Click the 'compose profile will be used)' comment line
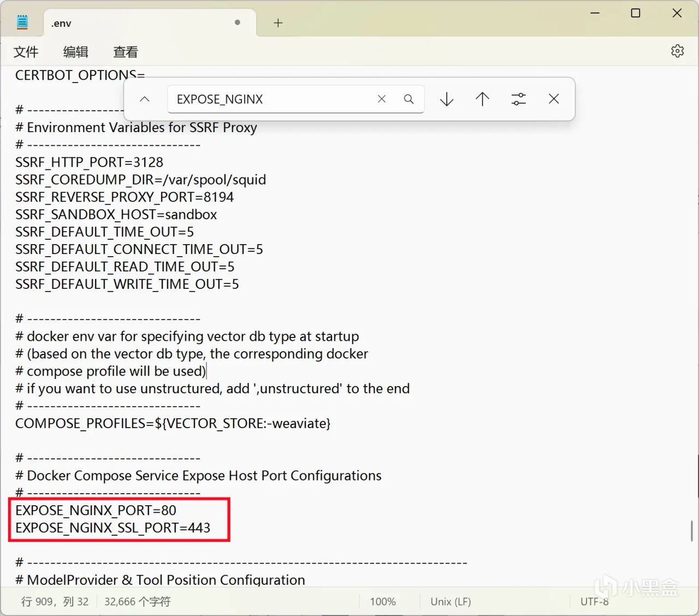The height and width of the screenshot is (616, 699). click(x=110, y=371)
